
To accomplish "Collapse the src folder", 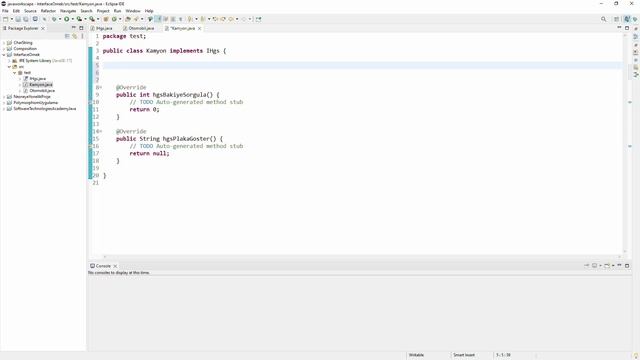I will 9,67.
